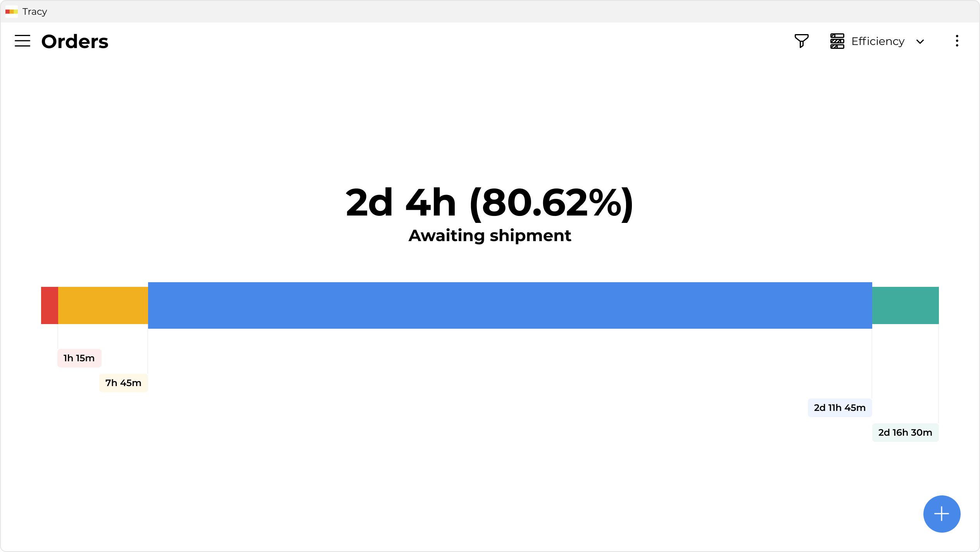Select the blue Awaiting shipment segment
The height and width of the screenshot is (552, 980).
(x=510, y=305)
